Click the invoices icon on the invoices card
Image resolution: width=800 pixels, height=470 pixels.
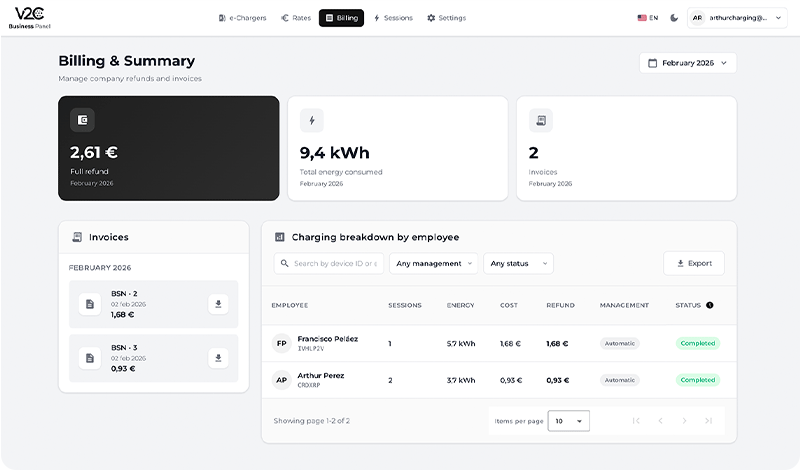pos(541,121)
